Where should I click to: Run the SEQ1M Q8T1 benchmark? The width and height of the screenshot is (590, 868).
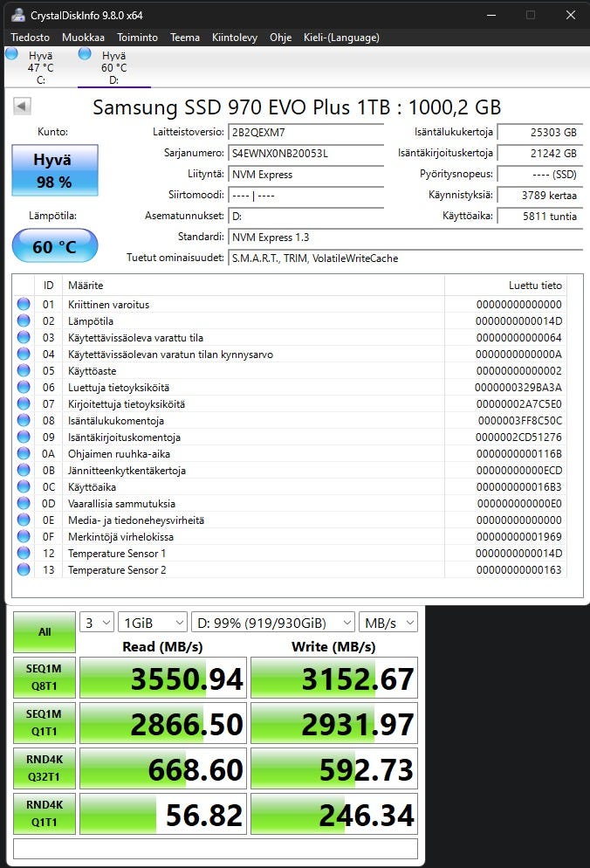coord(45,677)
